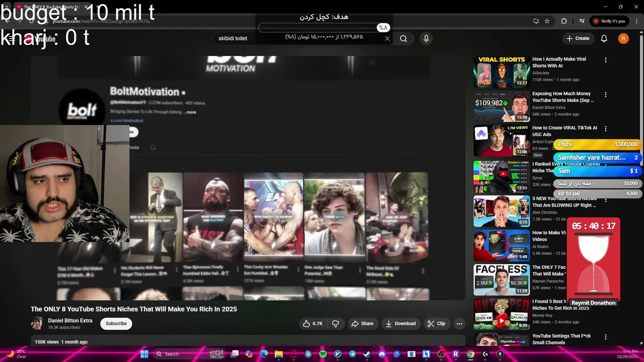Open options for 'How to Create VIRAL TikTok' video
The image size is (644, 362).
tap(606, 129)
